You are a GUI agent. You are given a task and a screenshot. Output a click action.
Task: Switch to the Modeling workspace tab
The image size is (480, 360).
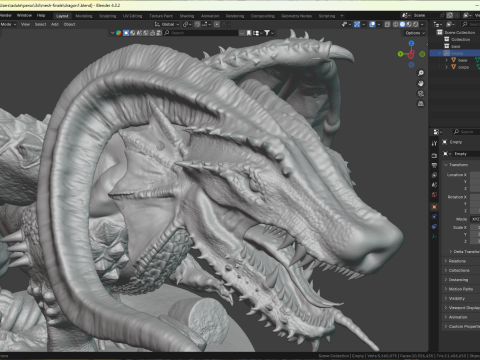coord(84,16)
